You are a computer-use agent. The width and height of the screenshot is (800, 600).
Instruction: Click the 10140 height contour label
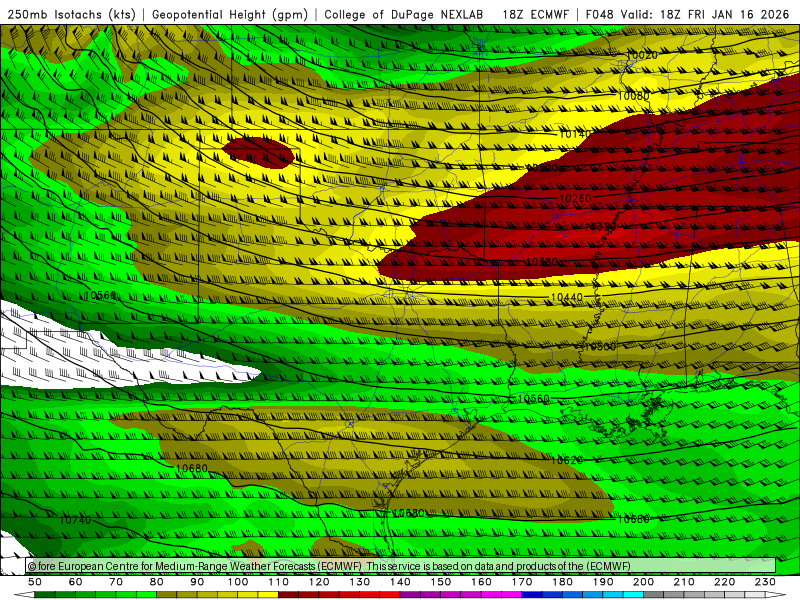[575, 134]
